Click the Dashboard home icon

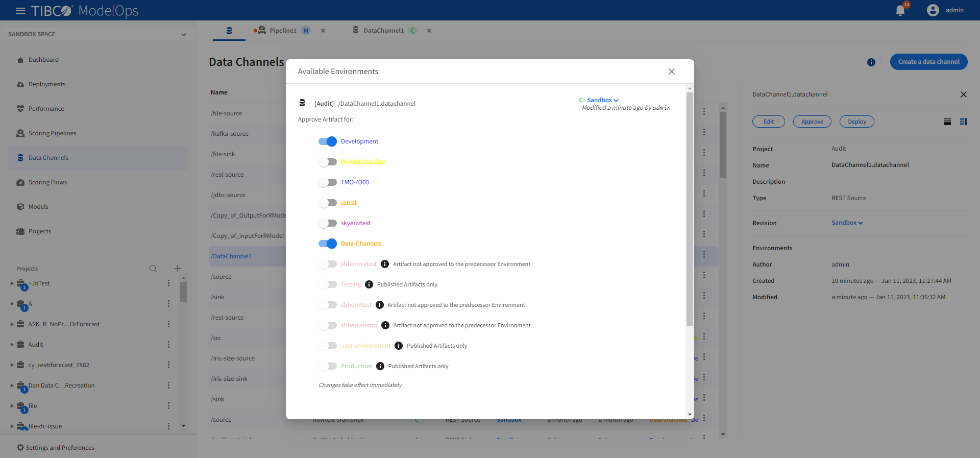pos(20,60)
